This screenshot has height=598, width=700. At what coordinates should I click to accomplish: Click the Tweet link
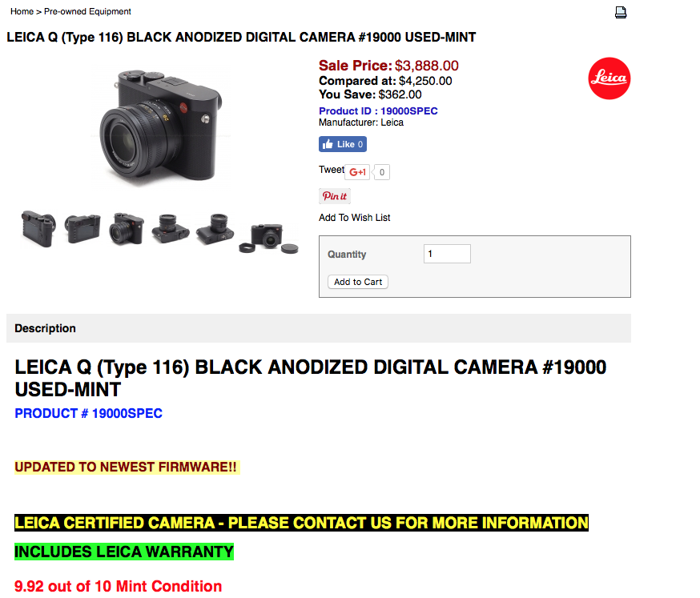pyautogui.click(x=332, y=170)
